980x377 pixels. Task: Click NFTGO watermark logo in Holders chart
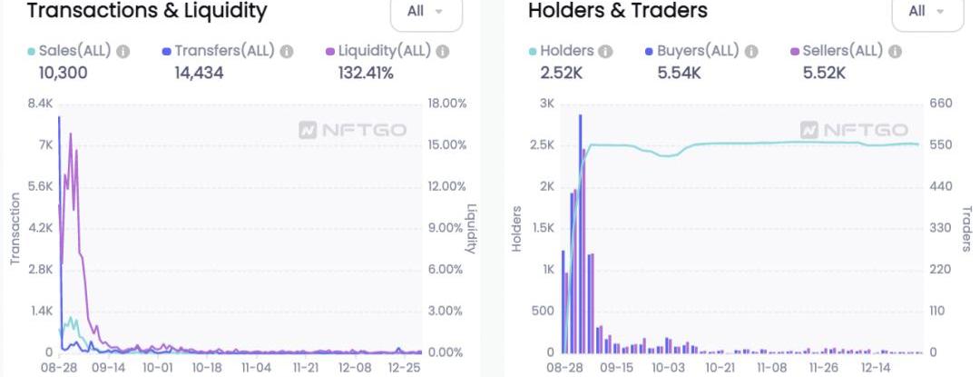(854, 131)
